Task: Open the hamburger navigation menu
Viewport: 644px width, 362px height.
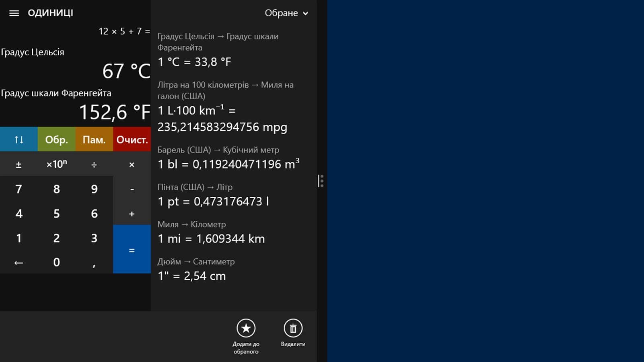Action: tap(14, 13)
